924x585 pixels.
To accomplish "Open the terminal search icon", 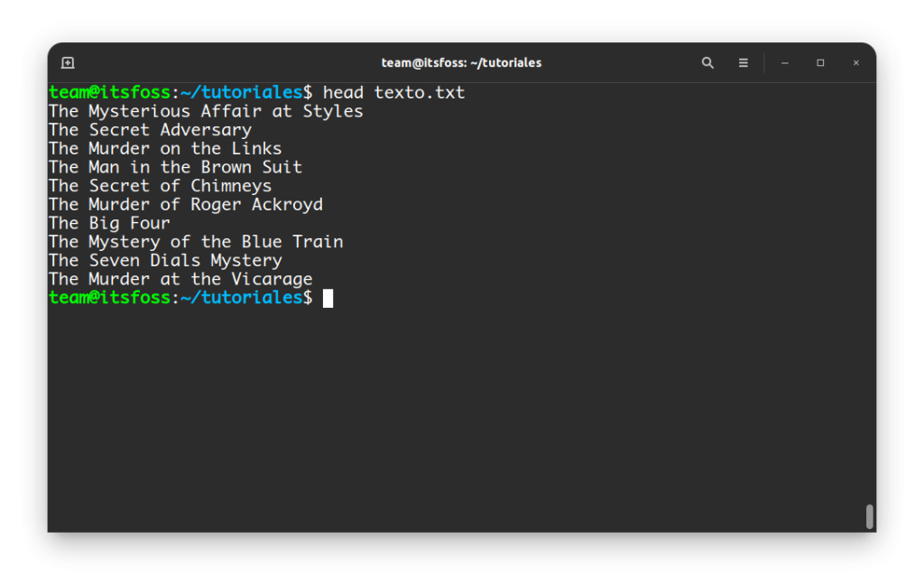I will pos(707,62).
